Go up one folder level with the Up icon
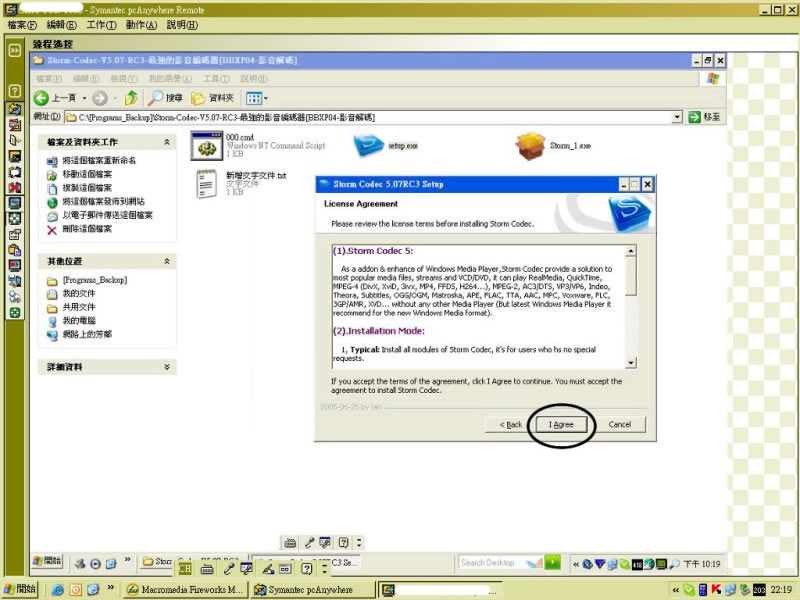The height and width of the screenshot is (600, 800). (131, 98)
